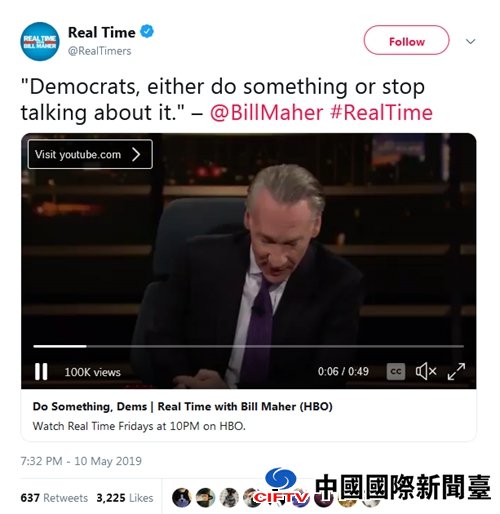
Task: Open tweet options chevron dropdown
Action: (470, 42)
